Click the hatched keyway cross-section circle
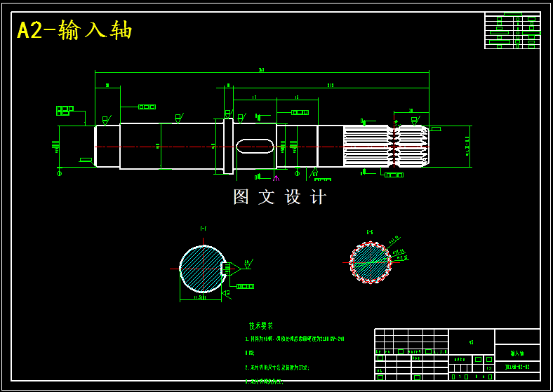The image size is (553, 392). 203,269
